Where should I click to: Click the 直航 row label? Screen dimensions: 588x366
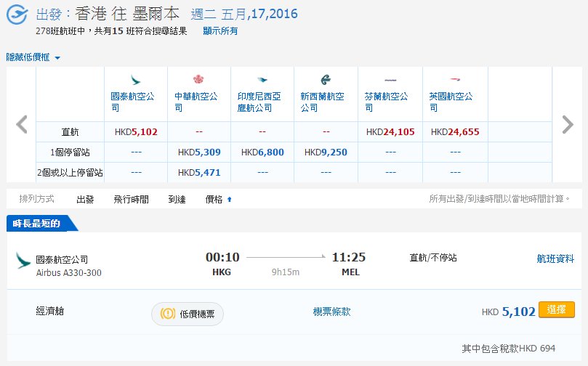point(70,132)
